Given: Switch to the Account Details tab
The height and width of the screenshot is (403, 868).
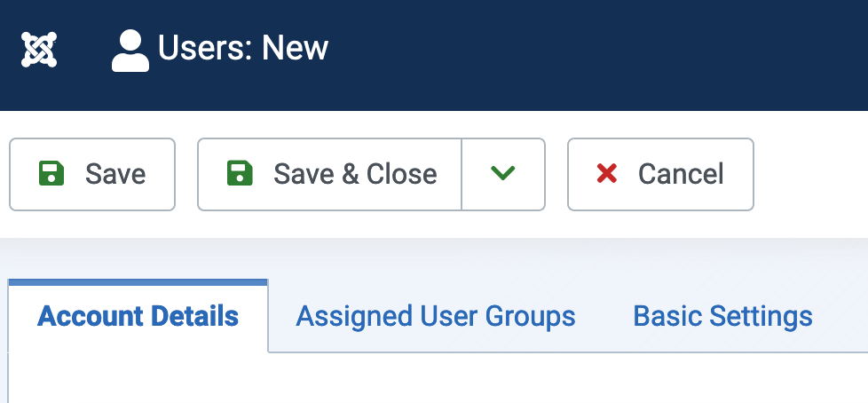Looking at the screenshot, I should (138, 316).
